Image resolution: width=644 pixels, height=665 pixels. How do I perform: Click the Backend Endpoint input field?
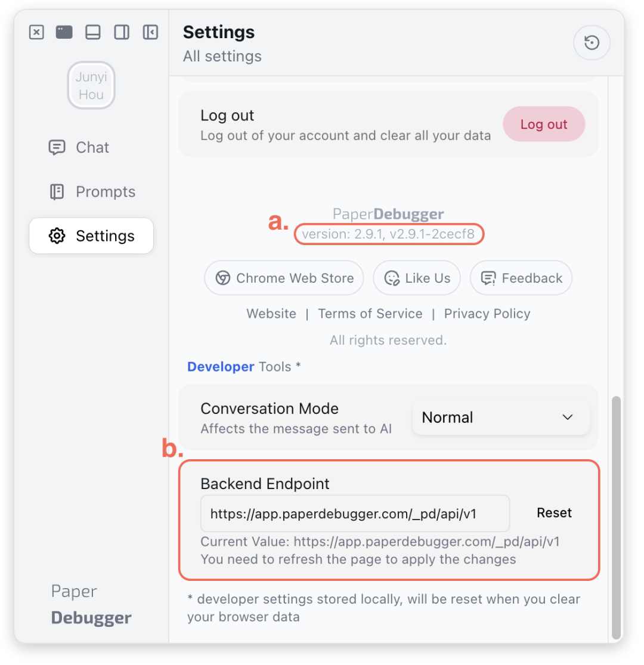point(354,513)
